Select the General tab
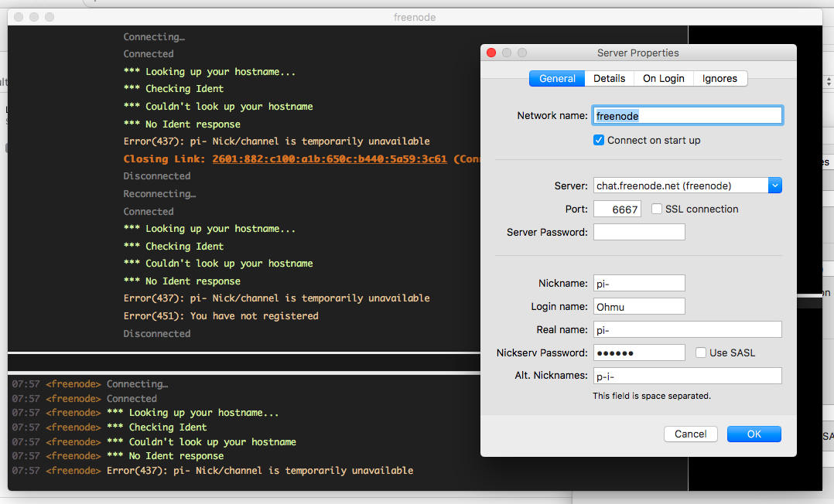The image size is (834, 504). (557, 79)
